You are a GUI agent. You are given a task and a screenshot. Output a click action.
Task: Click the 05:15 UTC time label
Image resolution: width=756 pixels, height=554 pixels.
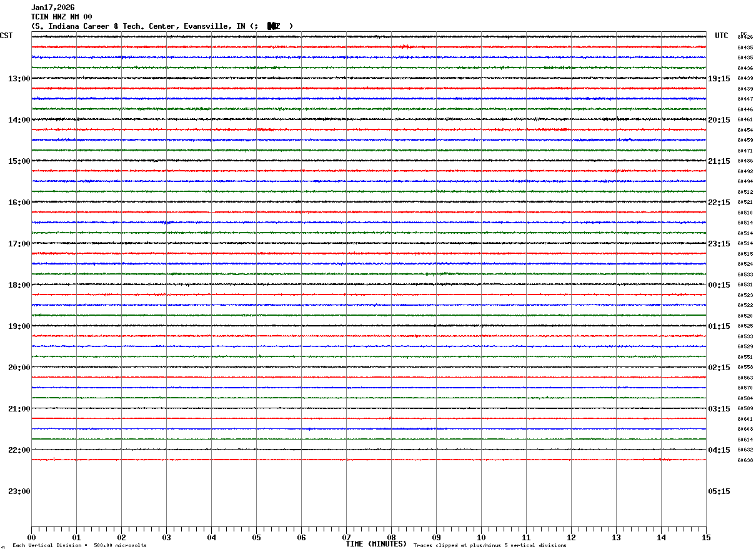(719, 491)
